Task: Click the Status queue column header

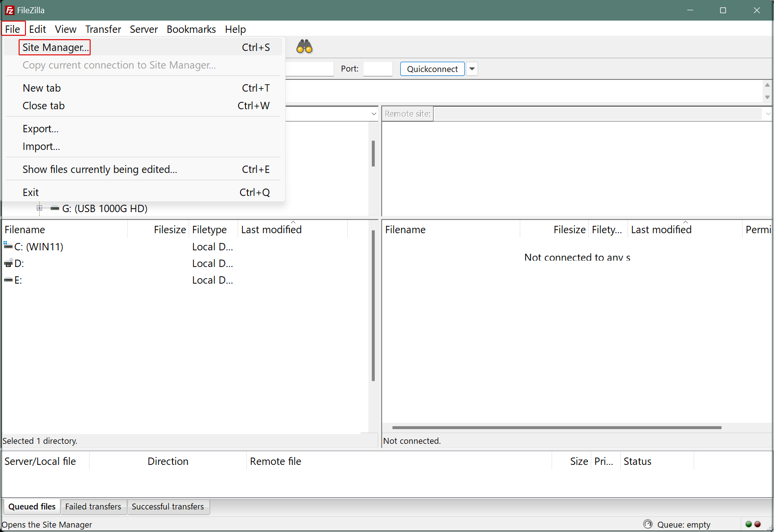Action: click(x=657, y=461)
